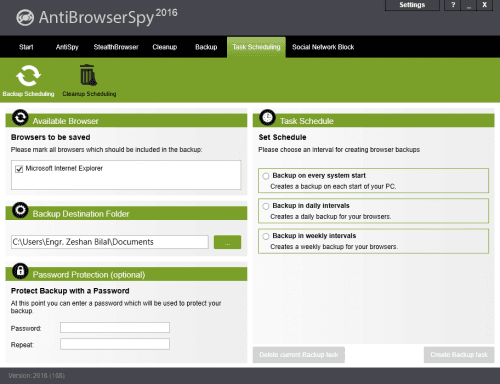This screenshot has width=500, height=384.
Task: Click the AntiBrowserSpy logo icon
Action: click(x=25, y=18)
